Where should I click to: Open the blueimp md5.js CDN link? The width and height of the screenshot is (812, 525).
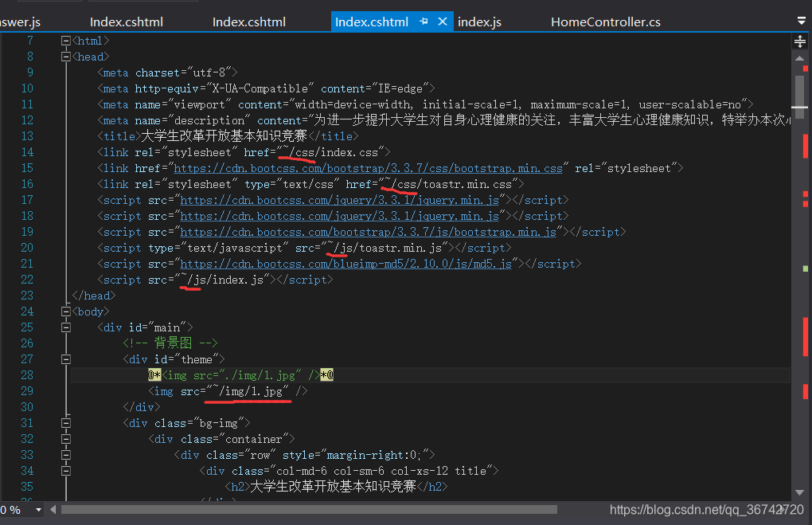[x=345, y=264]
